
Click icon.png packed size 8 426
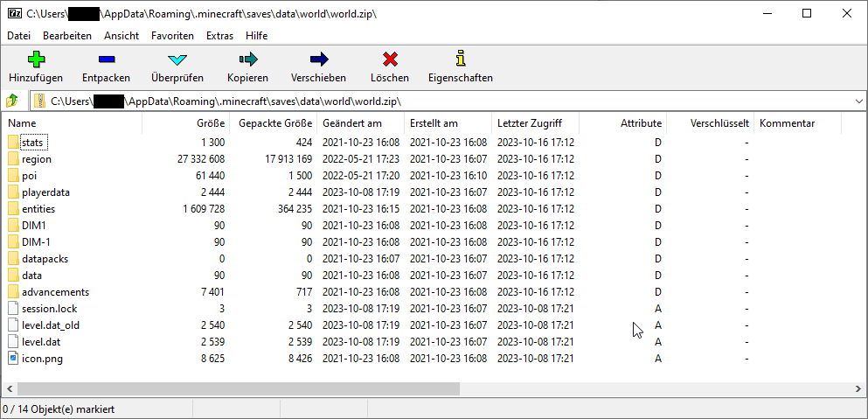[302, 359]
